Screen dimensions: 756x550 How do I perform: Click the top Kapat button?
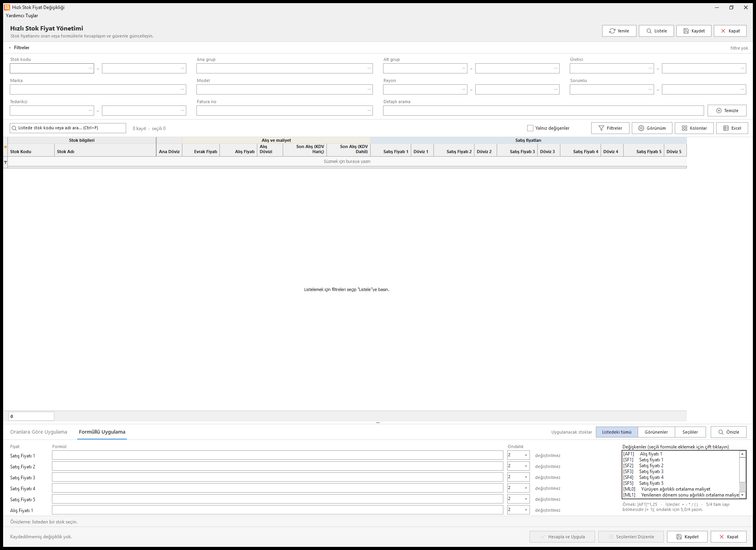point(730,31)
